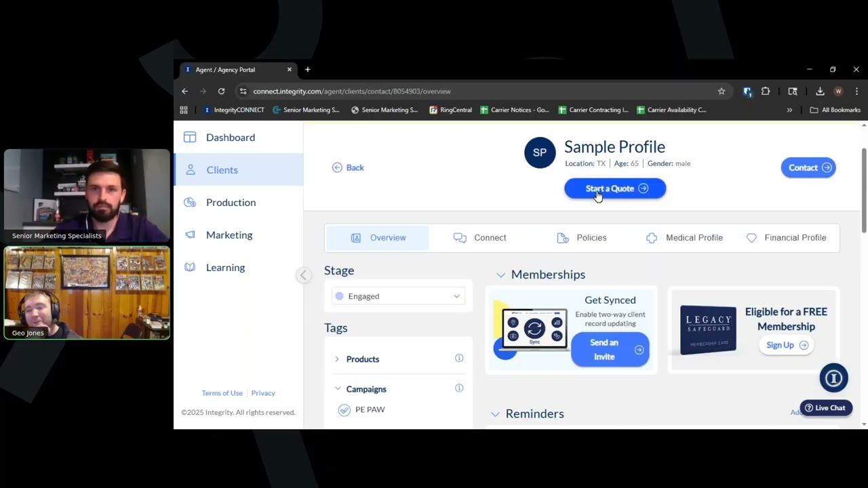Screen dimensions: 868x488
Task: Switch to the Connect tab
Action: click(480, 238)
